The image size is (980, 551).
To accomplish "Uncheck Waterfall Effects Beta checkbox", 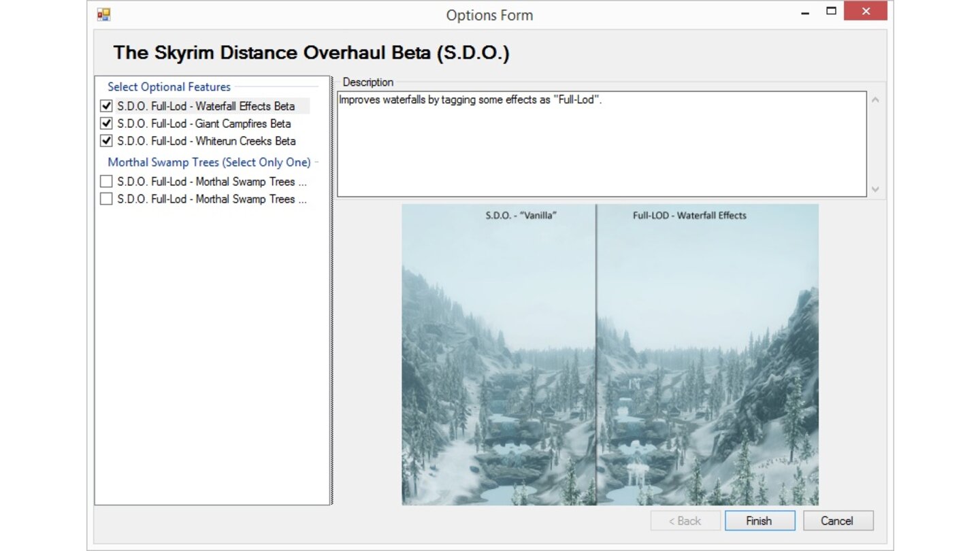I will click(106, 106).
